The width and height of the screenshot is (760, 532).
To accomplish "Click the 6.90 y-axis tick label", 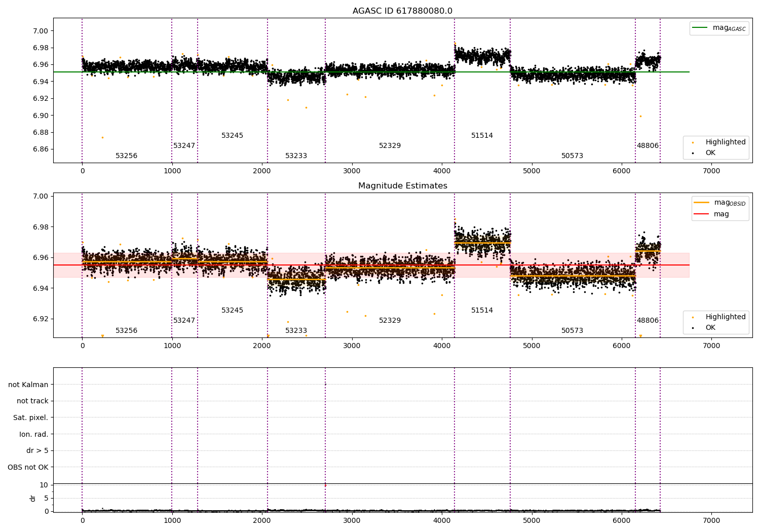I will 41,116.
